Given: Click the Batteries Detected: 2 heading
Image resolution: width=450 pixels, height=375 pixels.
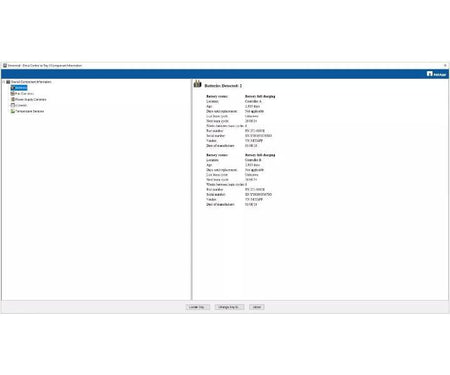Looking at the screenshot, I should coord(223,86).
